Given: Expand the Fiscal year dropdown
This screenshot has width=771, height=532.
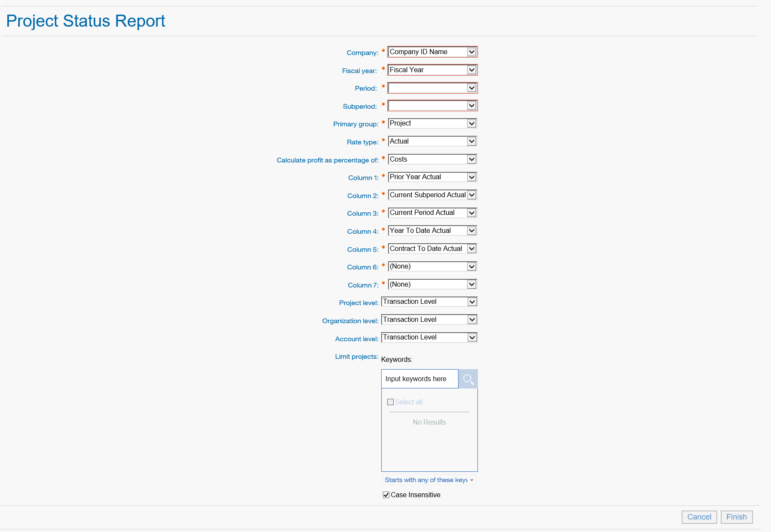Looking at the screenshot, I should tap(432, 70).
